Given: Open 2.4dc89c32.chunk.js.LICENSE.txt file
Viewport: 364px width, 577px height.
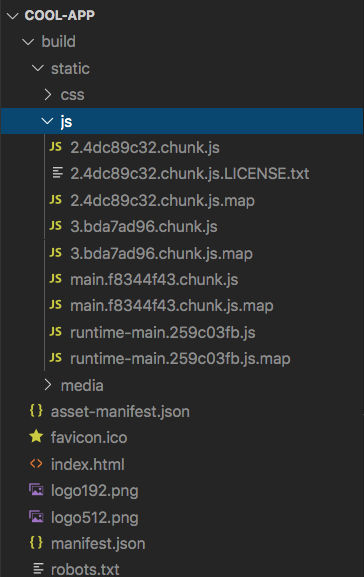Looking at the screenshot, I should pos(190,174).
